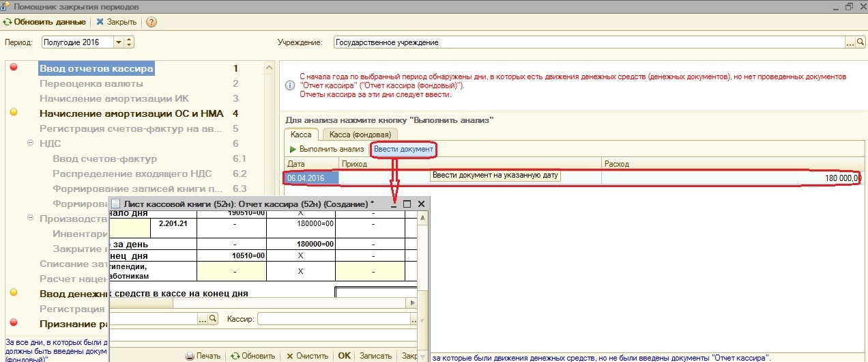Select the Касса tab
The height and width of the screenshot is (362, 868).
pyautogui.click(x=301, y=135)
